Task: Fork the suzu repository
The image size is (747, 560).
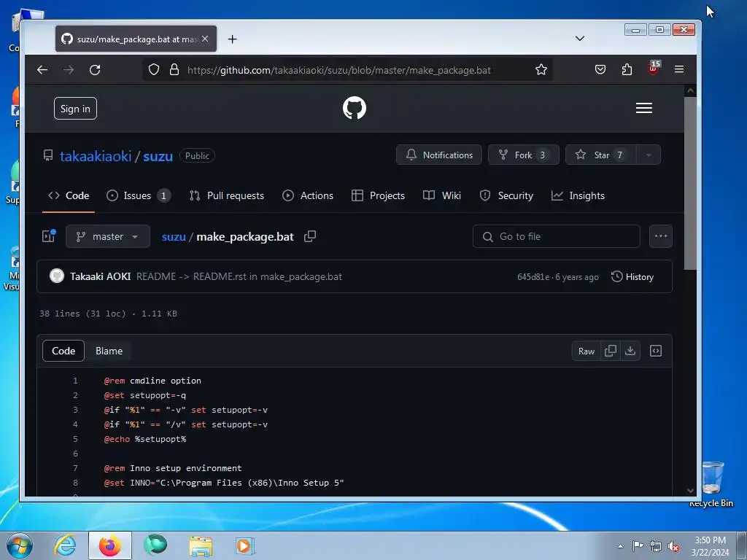Action: click(524, 155)
